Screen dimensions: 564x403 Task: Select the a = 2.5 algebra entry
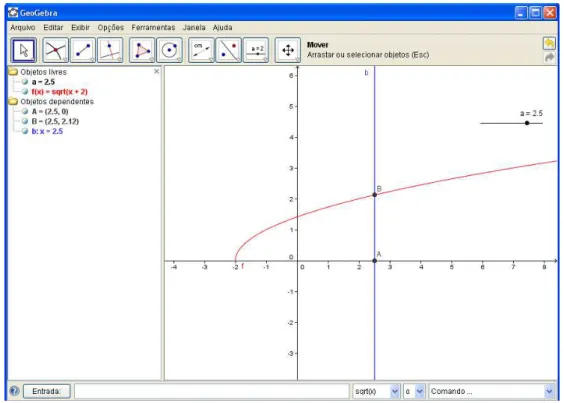click(43, 82)
